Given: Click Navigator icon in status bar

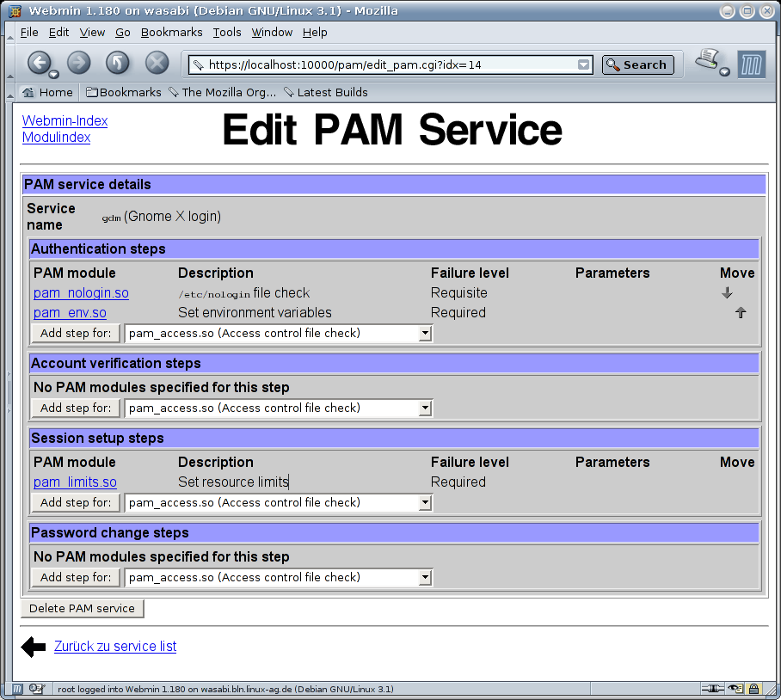Looking at the screenshot, I should (x=17, y=689).
